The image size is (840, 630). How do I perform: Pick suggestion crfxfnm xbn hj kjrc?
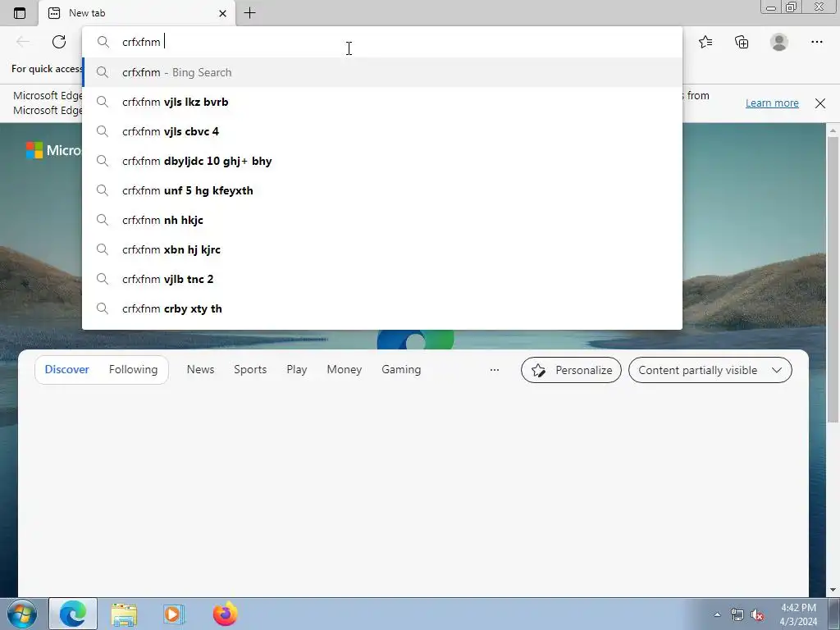click(382, 249)
